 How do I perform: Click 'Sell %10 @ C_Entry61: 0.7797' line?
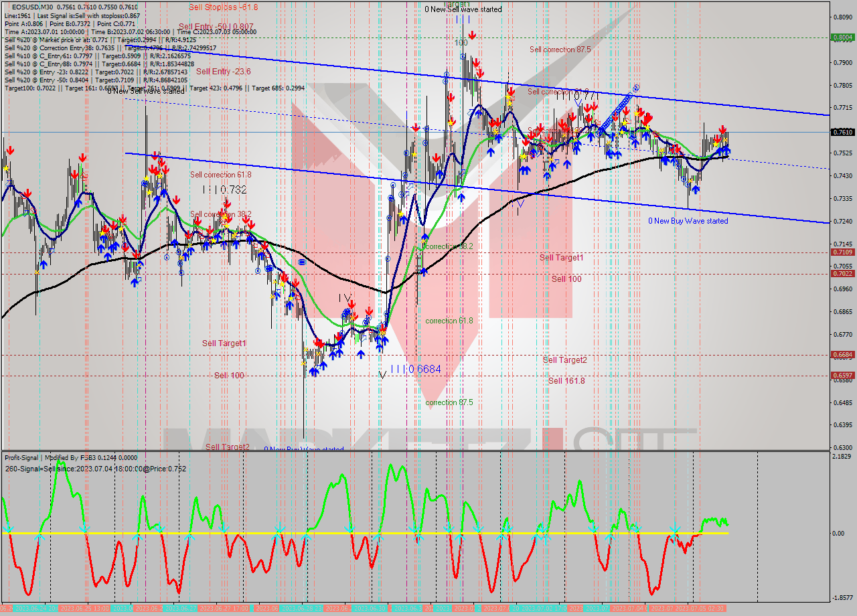(x=99, y=56)
